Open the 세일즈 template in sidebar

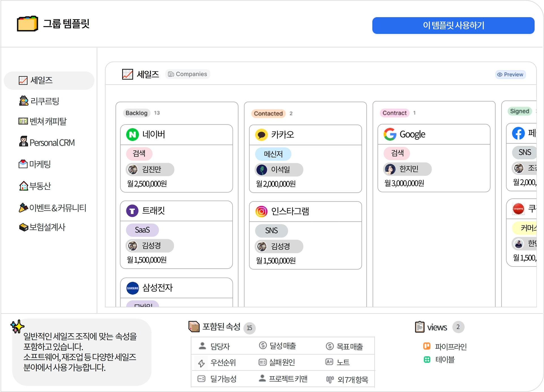click(49, 80)
